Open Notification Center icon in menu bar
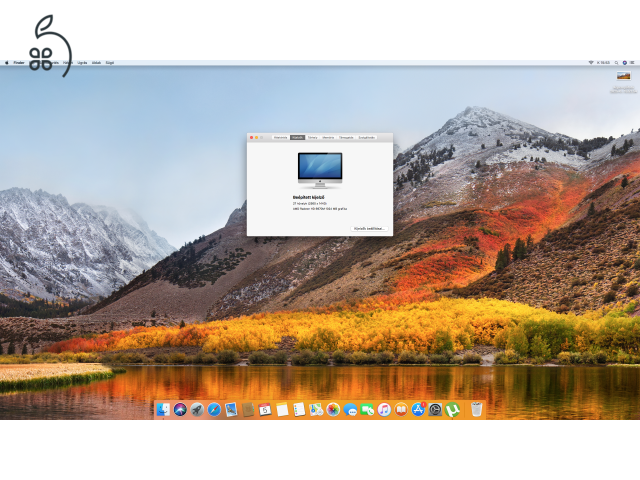The width and height of the screenshot is (640, 480). tap(632, 63)
